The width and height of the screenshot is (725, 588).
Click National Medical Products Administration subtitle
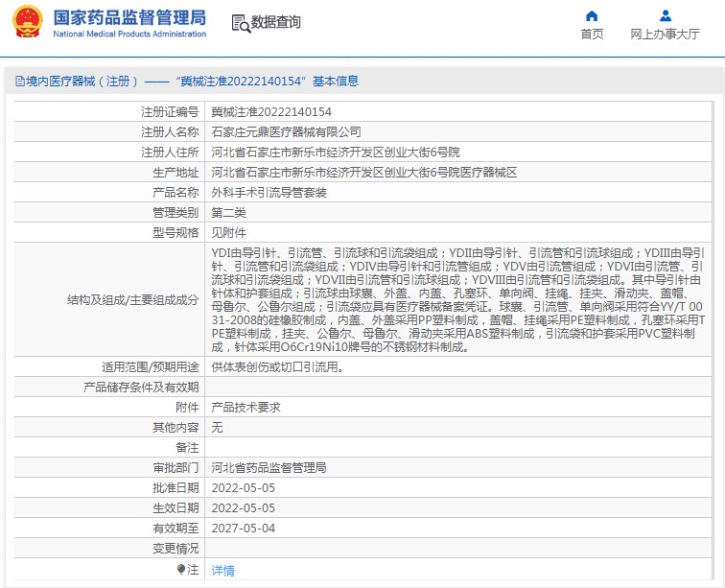(129, 34)
